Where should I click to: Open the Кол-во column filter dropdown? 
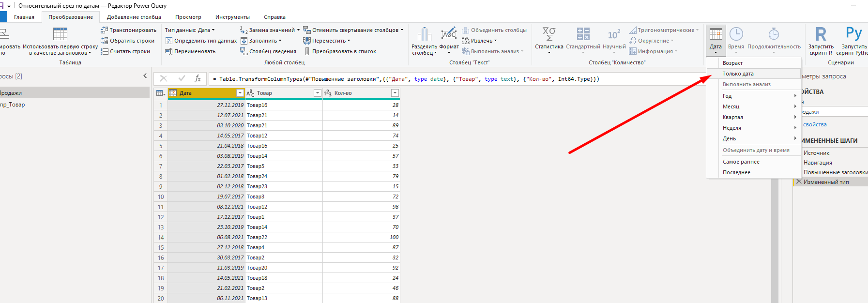click(395, 93)
